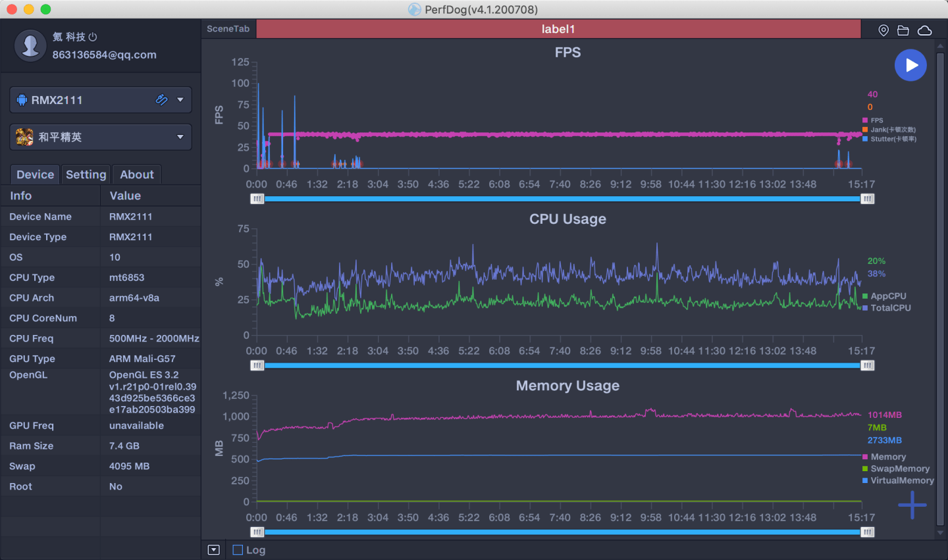
Task: Click the Memory chart right range handle
Action: tap(868, 532)
